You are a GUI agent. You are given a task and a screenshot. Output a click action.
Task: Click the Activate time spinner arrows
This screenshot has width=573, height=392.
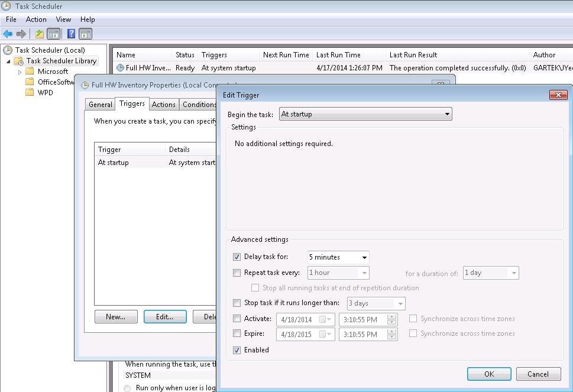pos(391,319)
